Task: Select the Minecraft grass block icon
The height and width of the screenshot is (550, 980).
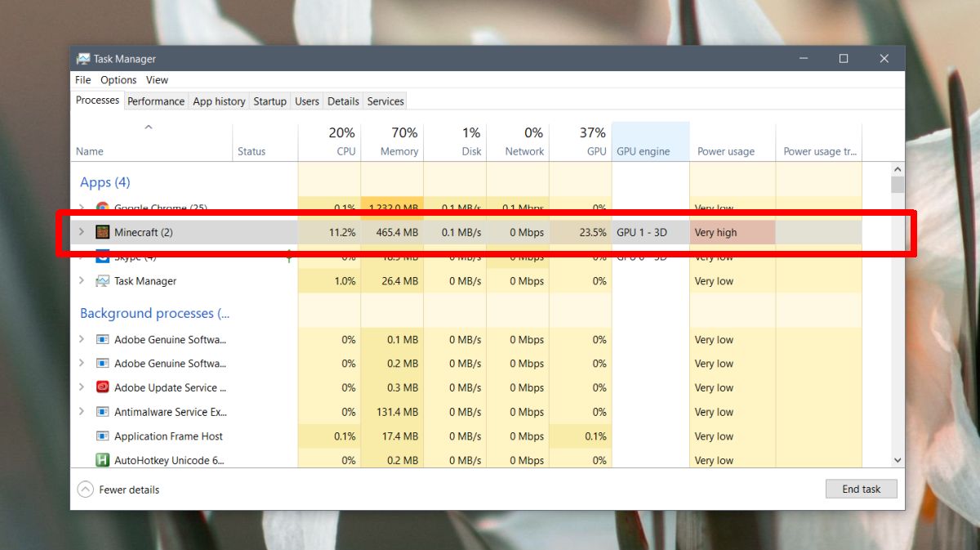Action: pos(101,231)
